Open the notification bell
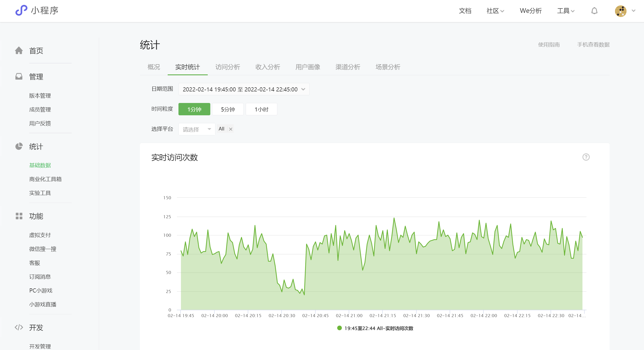The image size is (644, 350). (594, 11)
